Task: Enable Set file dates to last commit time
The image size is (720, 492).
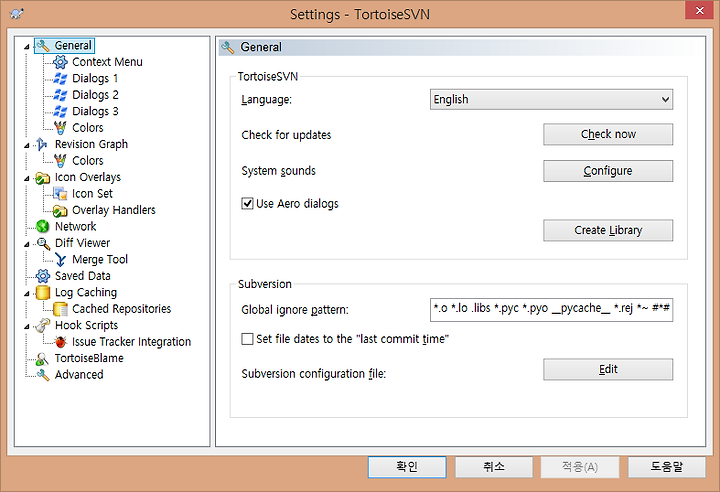Action: (247, 339)
